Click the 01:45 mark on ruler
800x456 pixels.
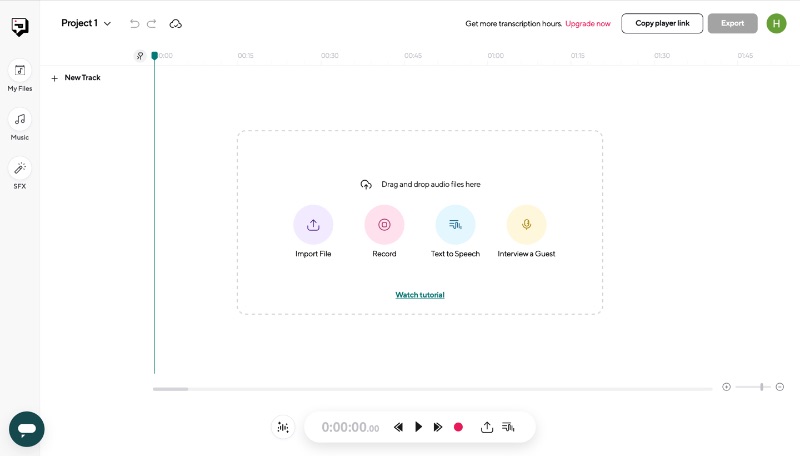745,56
